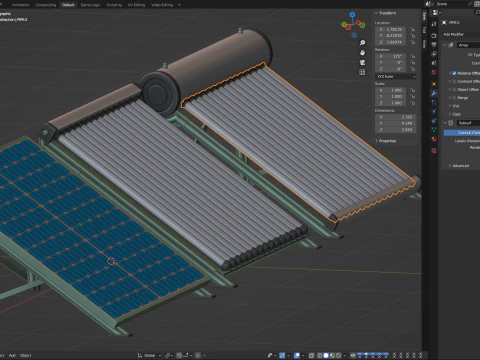Viewport: 480px width, 360px height.
Task: Switch to the Video Editing workspace tab
Action: point(162,5)
